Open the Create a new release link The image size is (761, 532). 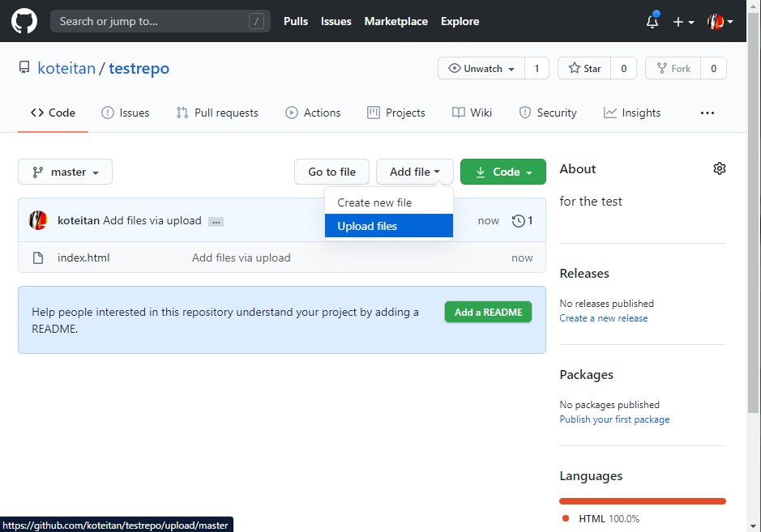pos(603,318)
